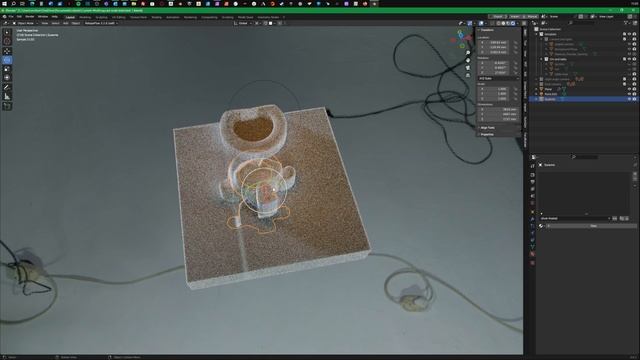This screenshot has height=360, width=640.
Task: Open the viewport Add menu
Action: point(65,23)
